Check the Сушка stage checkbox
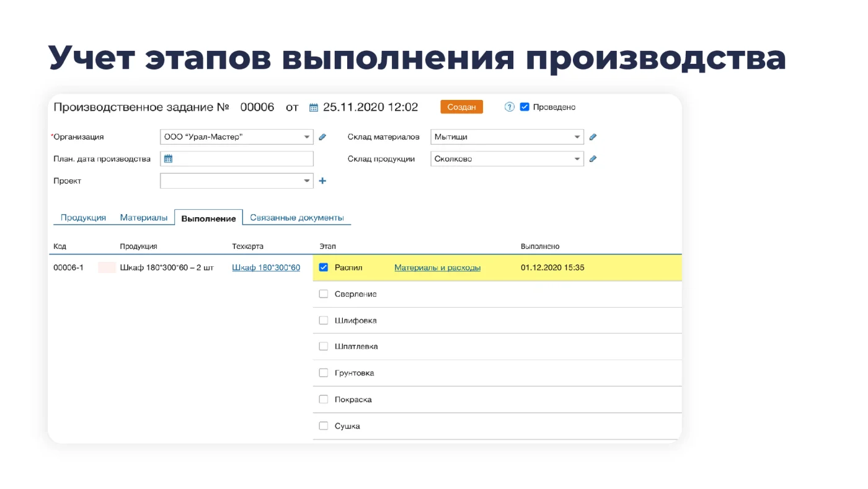 (323, 426)
